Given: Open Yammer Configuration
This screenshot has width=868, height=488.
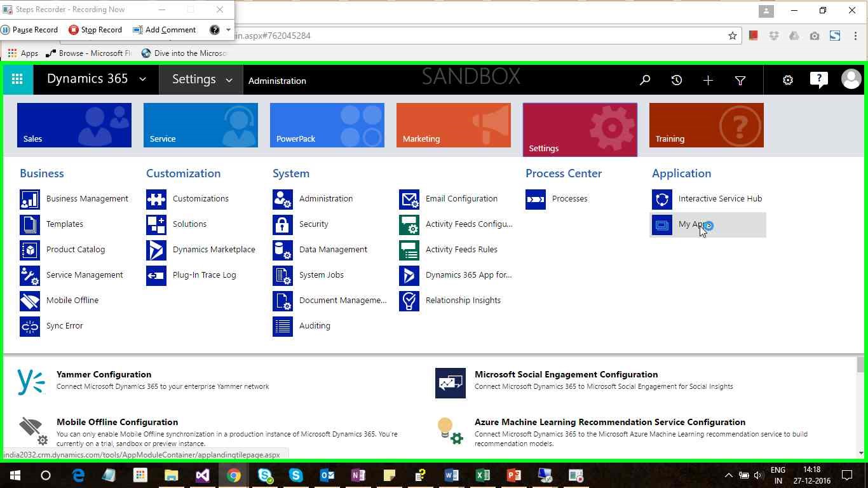Looking at the screenshot, I should pyautogui.click(x=104, y=375).
